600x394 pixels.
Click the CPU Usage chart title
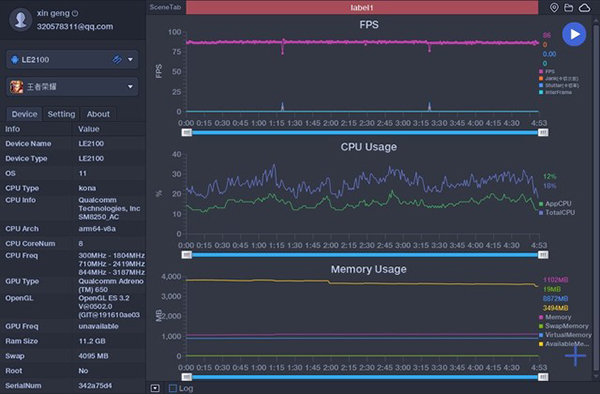point(368,147)
